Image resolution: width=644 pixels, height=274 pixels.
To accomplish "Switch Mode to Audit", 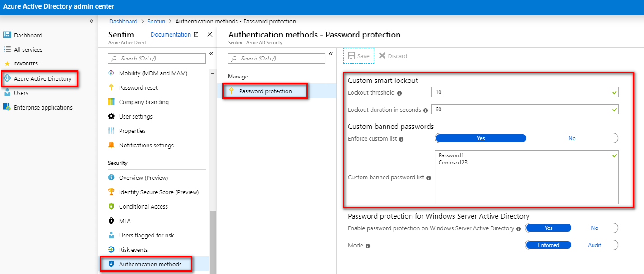I will pos(594,245).
